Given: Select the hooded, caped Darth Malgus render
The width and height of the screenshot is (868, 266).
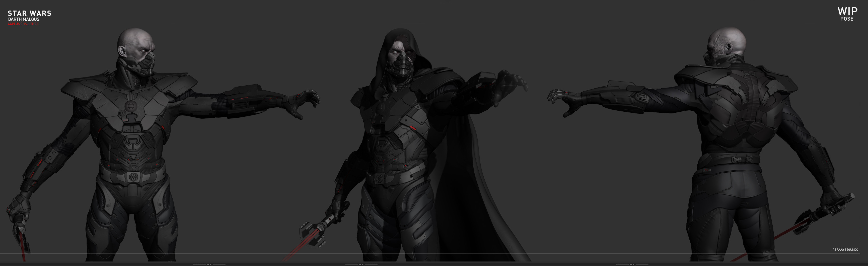Looking at the screenshot, I should pyautogui.click(x=408, y=144).
